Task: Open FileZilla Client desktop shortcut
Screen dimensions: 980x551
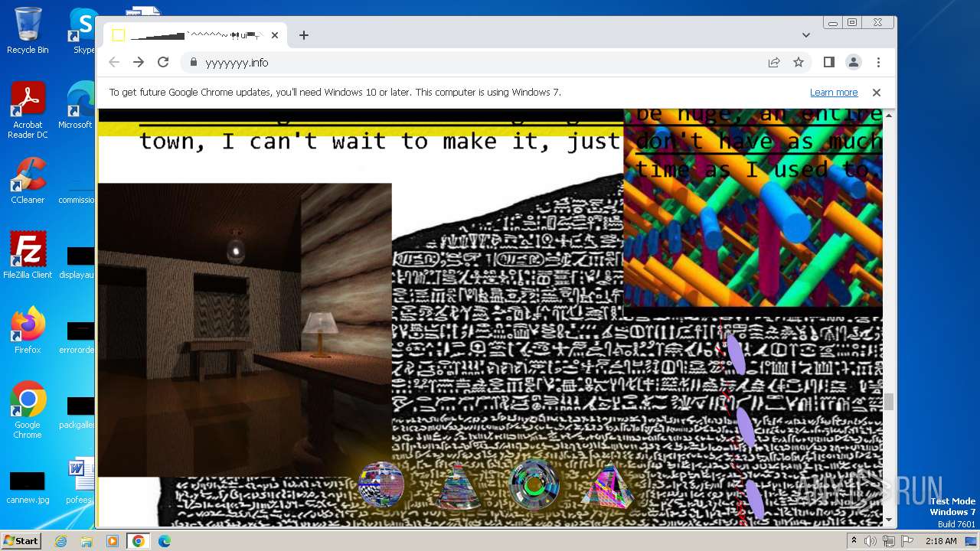Action: click(28, 256)
